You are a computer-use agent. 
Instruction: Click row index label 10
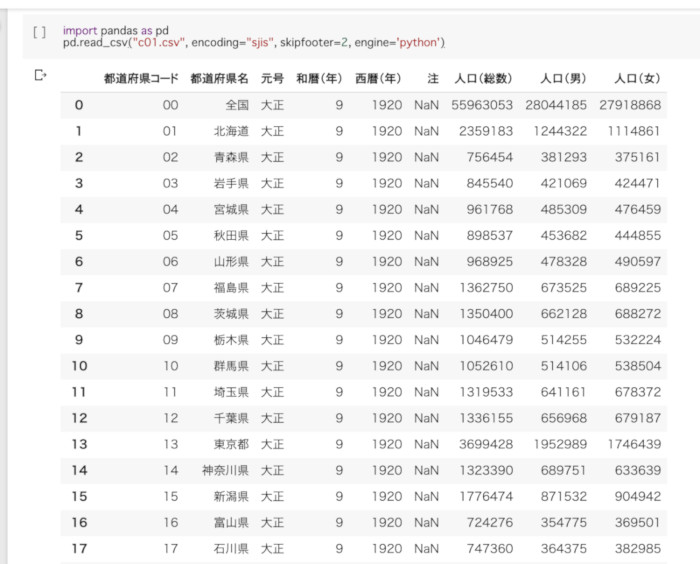(x=79, y=366)
